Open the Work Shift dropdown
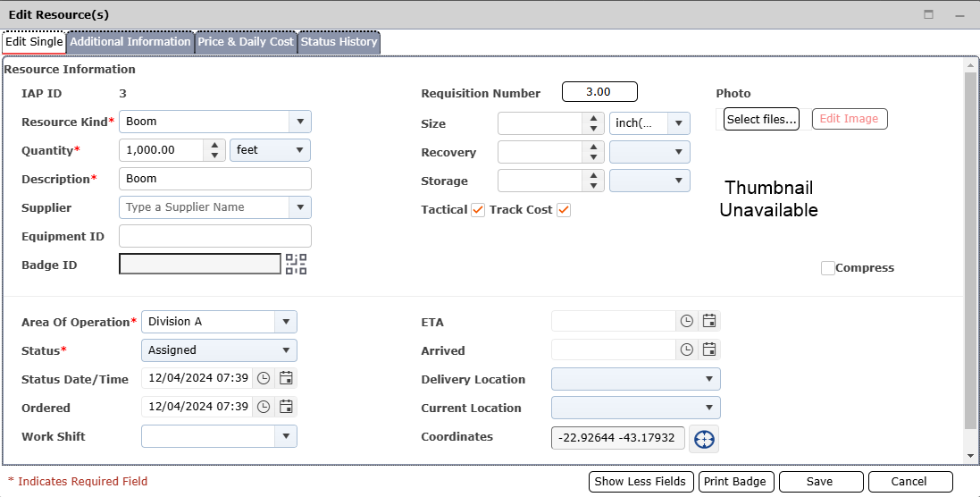This screenshot has height=497, width=980. (286, 435)
